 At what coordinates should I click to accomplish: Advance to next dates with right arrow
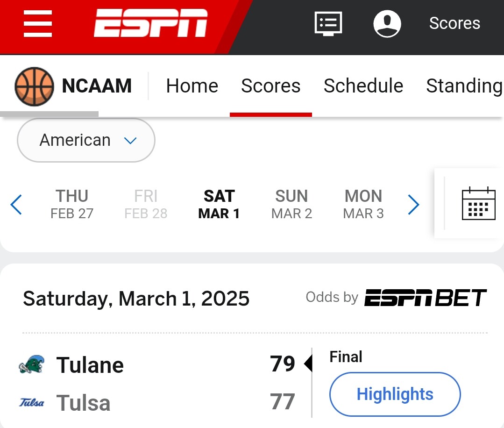[x=413, y=205]
